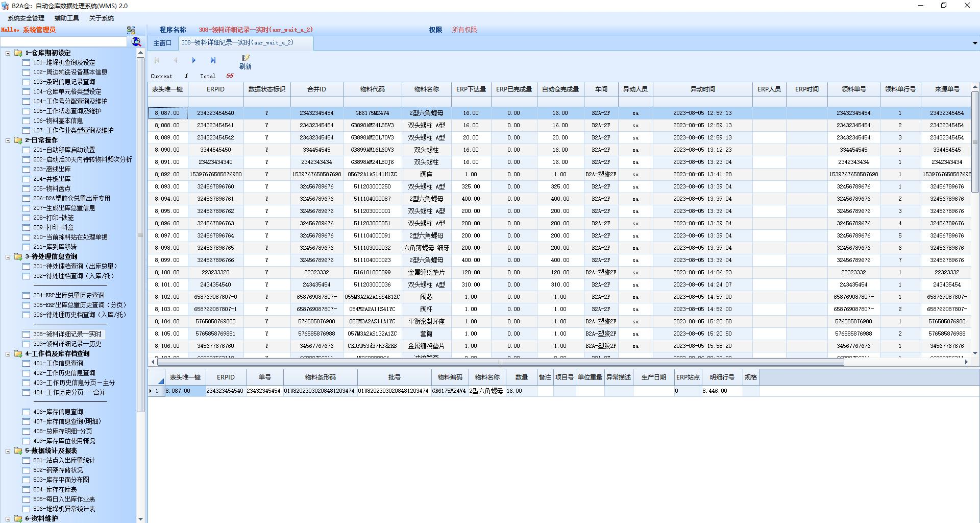The image size is (980, 523).
Task: Open 309-领料详细记录—历史 in the tree
Action: (67, 344)
